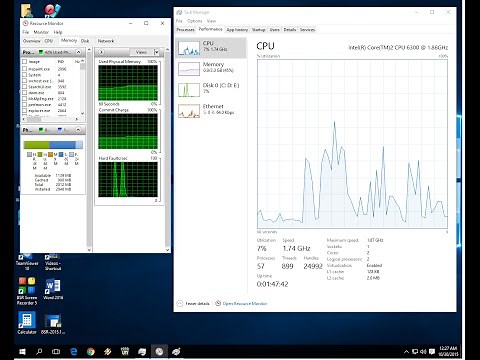Click the Hard Faults/sec graph
480x360 pixels.
128,179
